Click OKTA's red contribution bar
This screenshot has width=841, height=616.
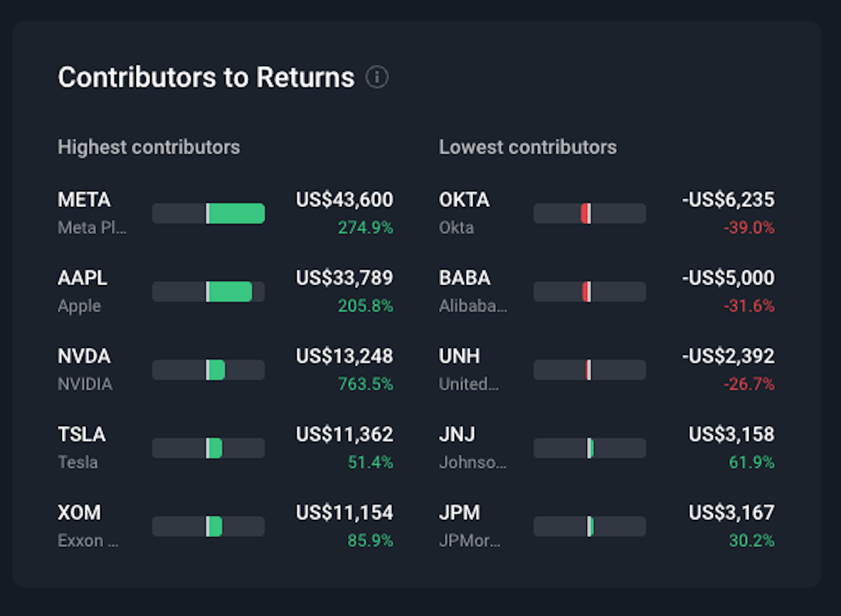click(586, 213)
